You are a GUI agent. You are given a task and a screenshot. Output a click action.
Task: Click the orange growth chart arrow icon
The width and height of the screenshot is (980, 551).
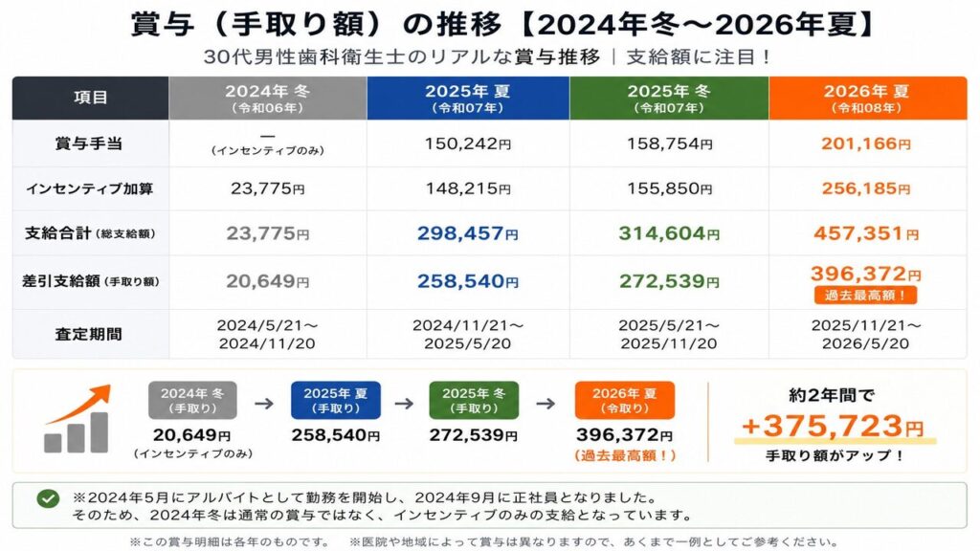(x=78, y=418)
